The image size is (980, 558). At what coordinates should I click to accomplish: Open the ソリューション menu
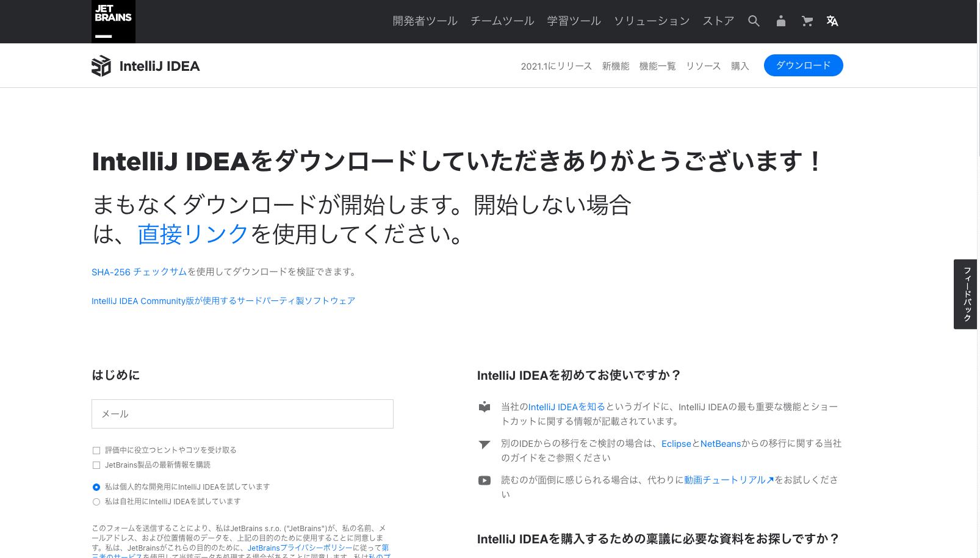[652, 21]
